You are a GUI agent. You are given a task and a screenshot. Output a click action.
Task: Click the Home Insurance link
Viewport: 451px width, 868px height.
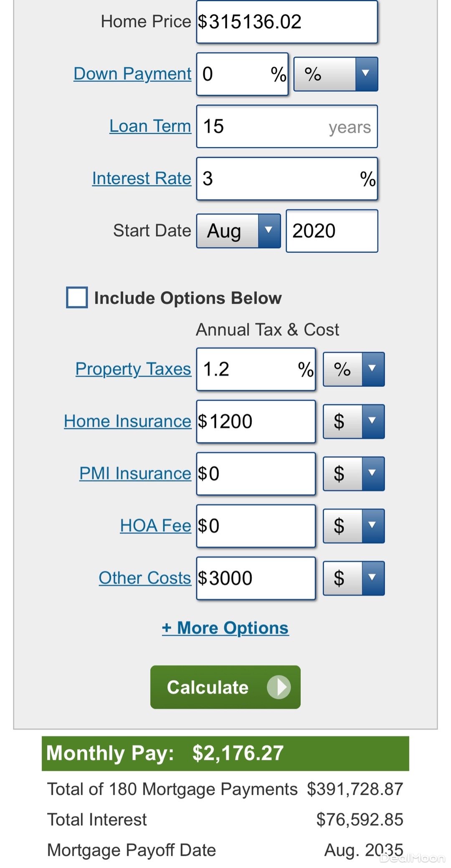127,421
